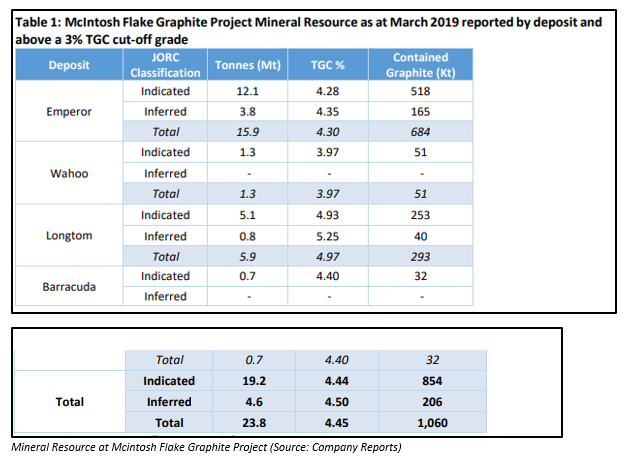This screenshot has width=628, height=460.
Task: Click the bold Inferred label in totals
Action: [169, 402]
